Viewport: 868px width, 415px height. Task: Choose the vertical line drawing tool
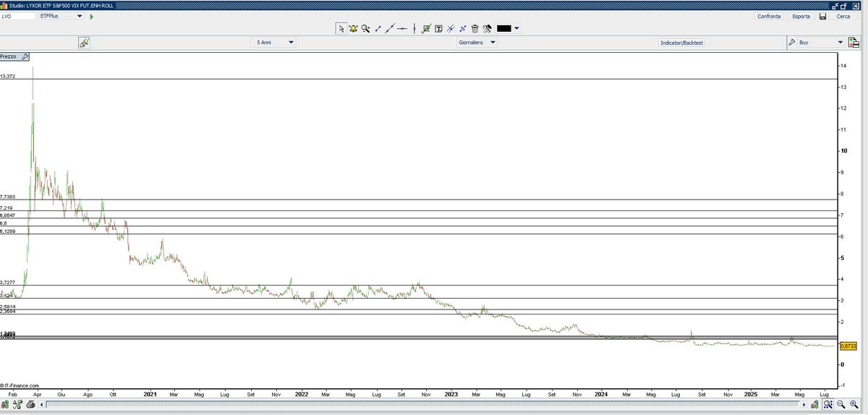[x=414, y=28]
